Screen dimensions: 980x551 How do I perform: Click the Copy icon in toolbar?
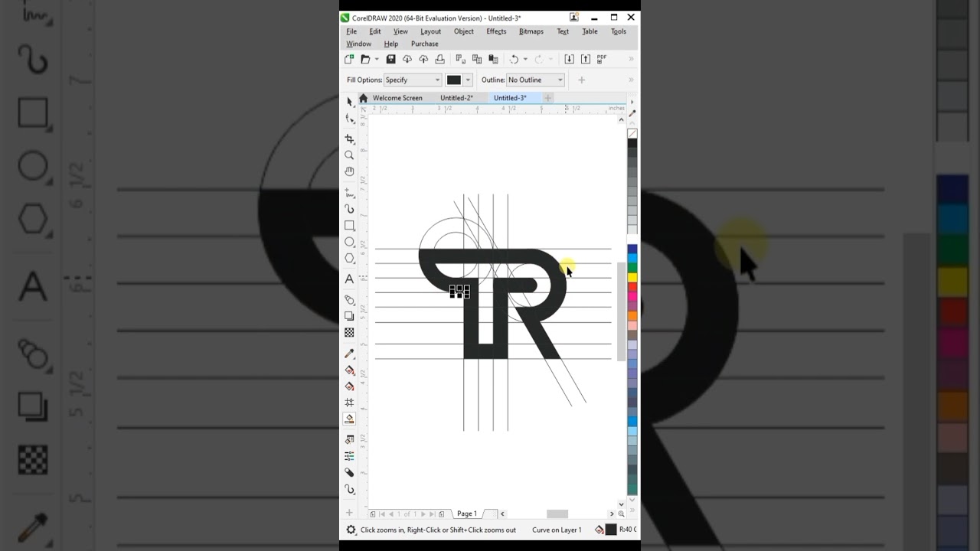coord(476,59)
